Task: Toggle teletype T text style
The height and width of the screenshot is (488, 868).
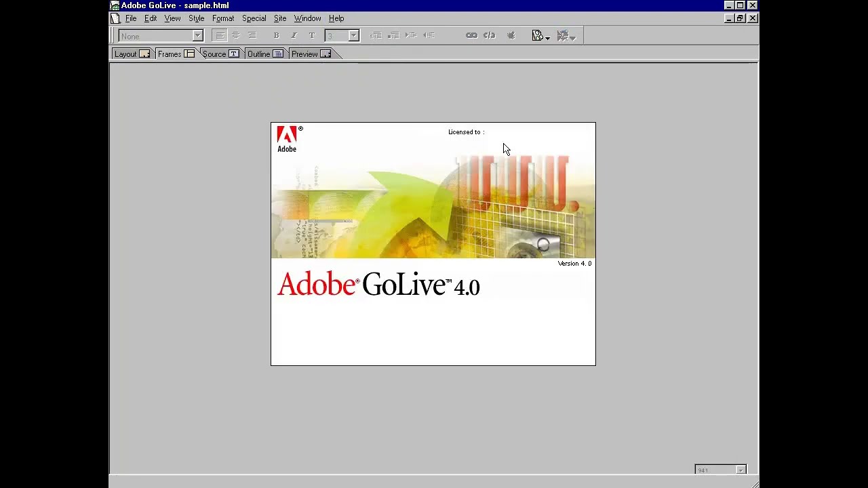Action: (x=312, y=36)
